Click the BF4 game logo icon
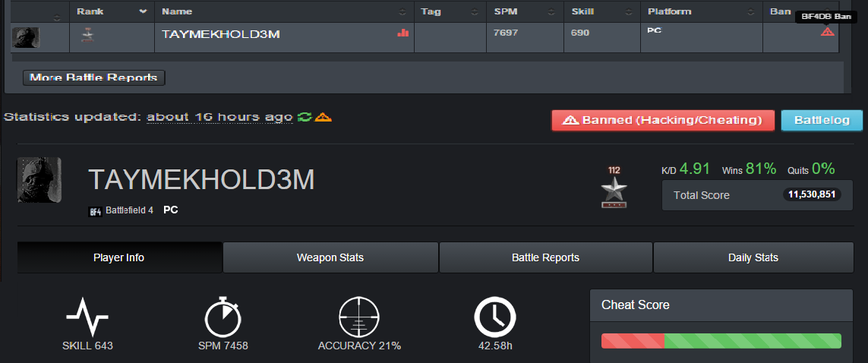868x363 pixels. point(95,211)
